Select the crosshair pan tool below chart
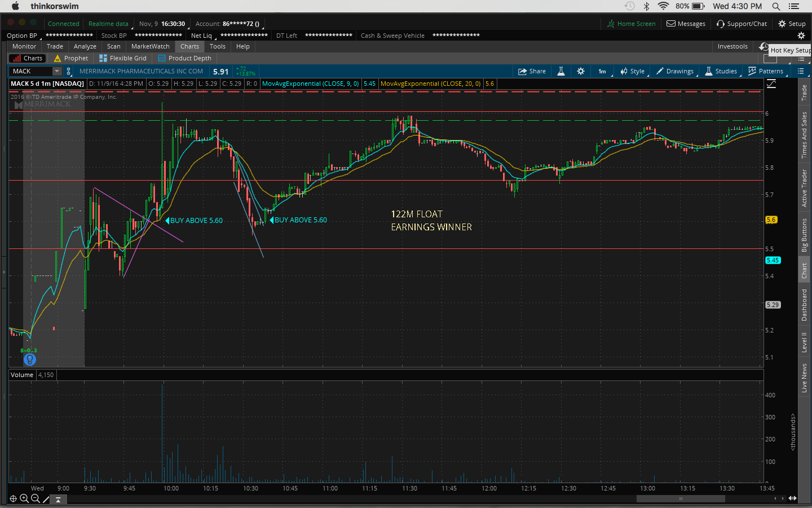812x508 pixels. [x=13, y=498]
